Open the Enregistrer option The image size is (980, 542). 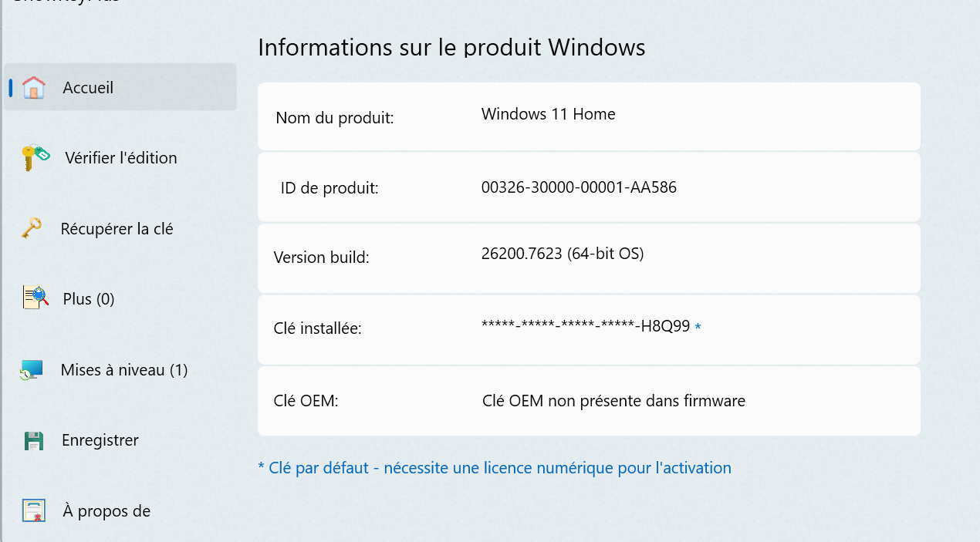coord(100,439)
